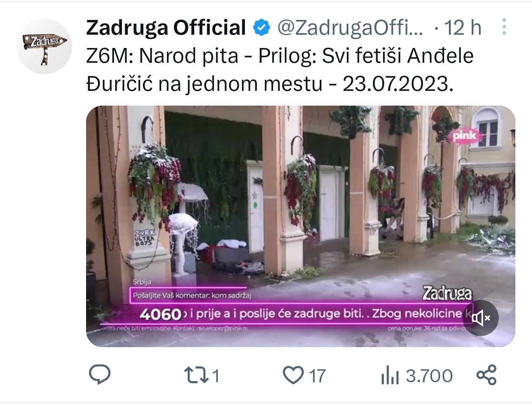This screenshot has width=532, height=404.
Task: Share the tweet via the share icon
Action: tap(487, 375)
